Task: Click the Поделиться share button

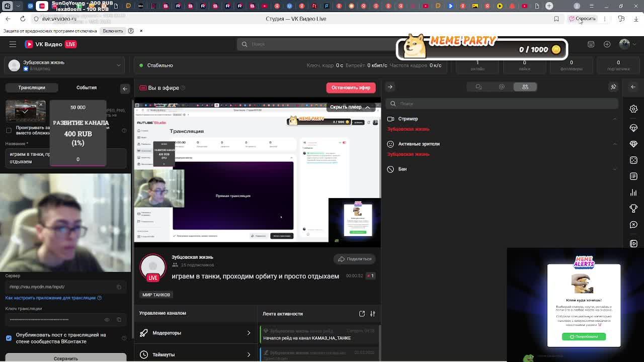Action: pos(355,259)
